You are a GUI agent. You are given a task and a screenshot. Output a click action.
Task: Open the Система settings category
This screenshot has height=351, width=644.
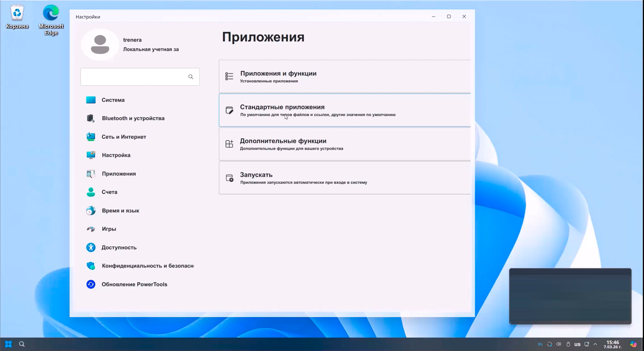coord(113,100)
